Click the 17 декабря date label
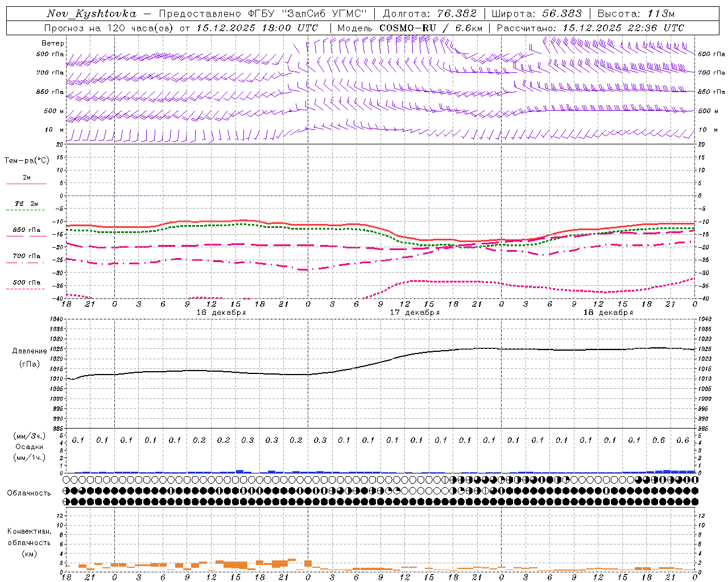Image resolution: width=728 pixels, height=582 pixels. click(x=415, y=313)
